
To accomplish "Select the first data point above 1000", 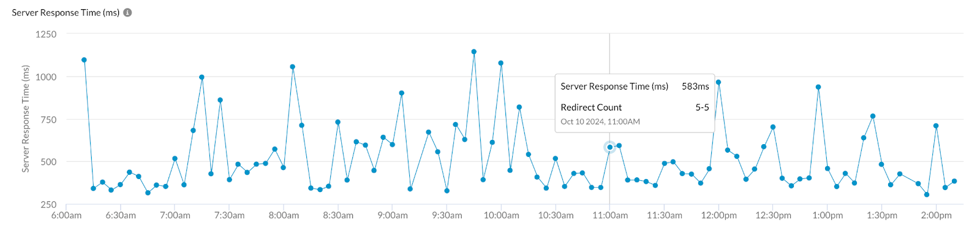I will (84, 60).
